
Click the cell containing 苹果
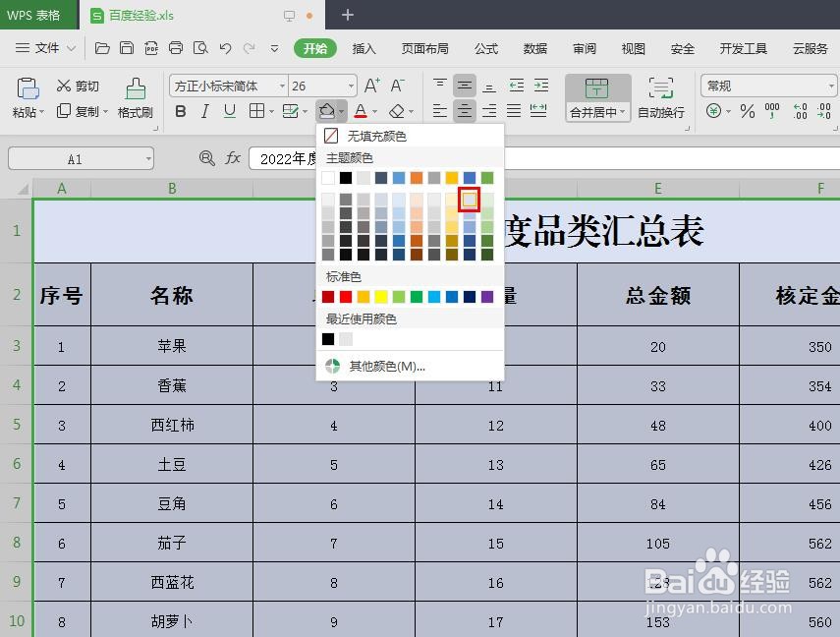(172, 346)
